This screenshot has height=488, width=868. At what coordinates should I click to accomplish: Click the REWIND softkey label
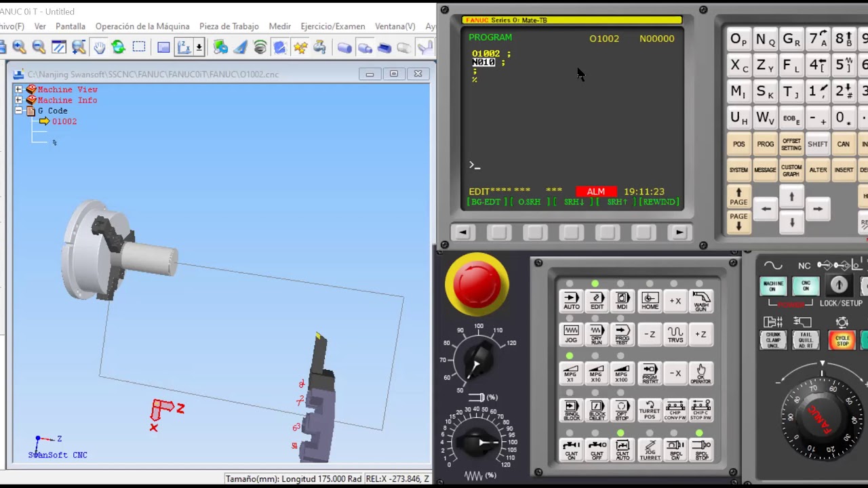[x=659, y=202]
